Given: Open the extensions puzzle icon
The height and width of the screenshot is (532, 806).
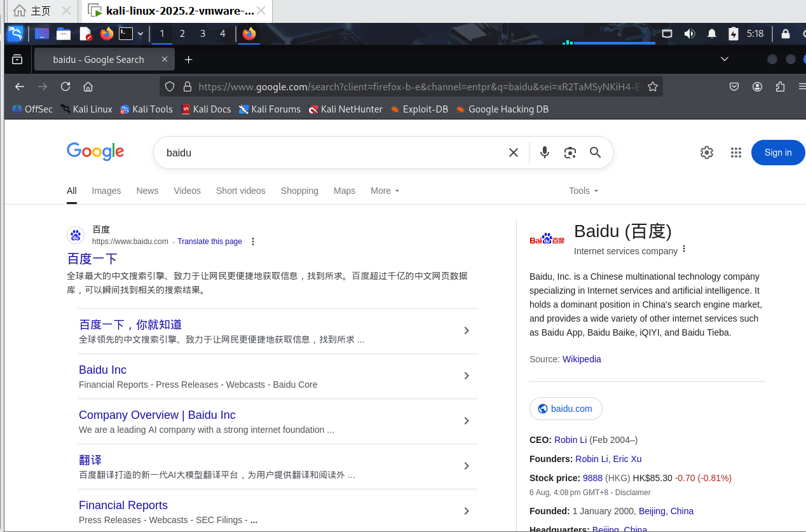Looking at the screenshot, I should pos(781,86).
